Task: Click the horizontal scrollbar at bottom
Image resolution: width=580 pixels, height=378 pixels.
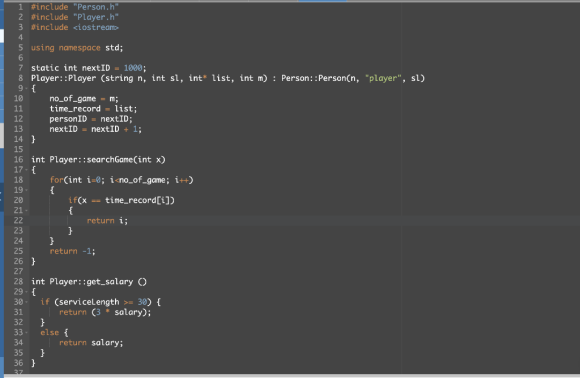Action: coord(292,376)
